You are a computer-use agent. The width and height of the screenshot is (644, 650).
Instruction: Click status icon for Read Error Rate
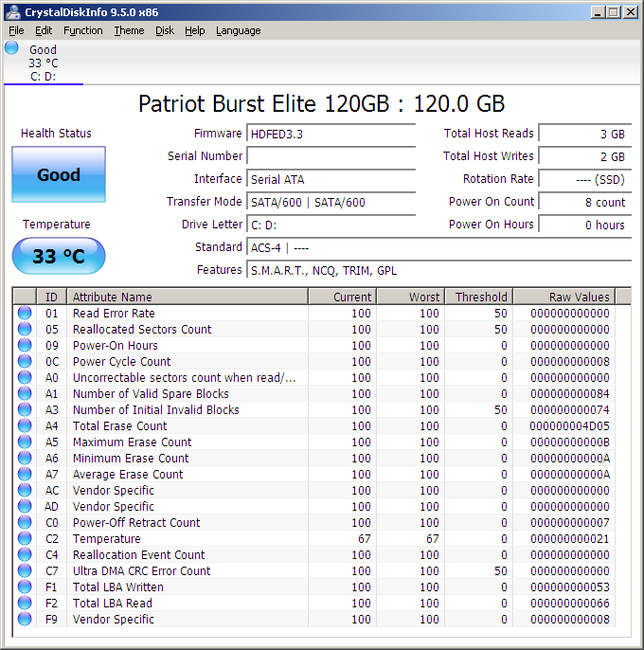click(25, 313)
